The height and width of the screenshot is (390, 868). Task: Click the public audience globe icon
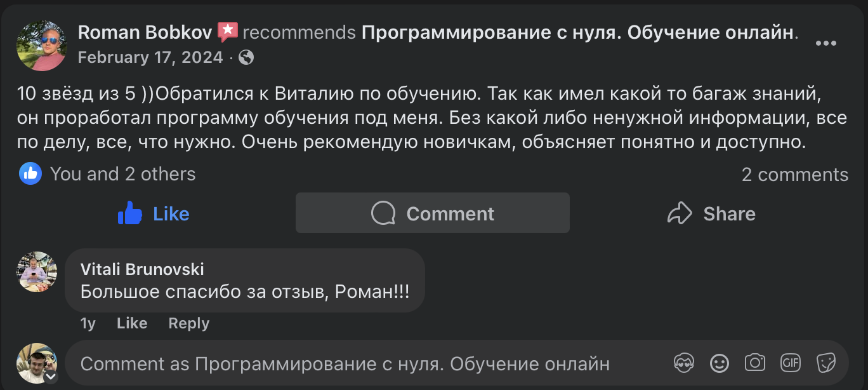coord(246,57)
